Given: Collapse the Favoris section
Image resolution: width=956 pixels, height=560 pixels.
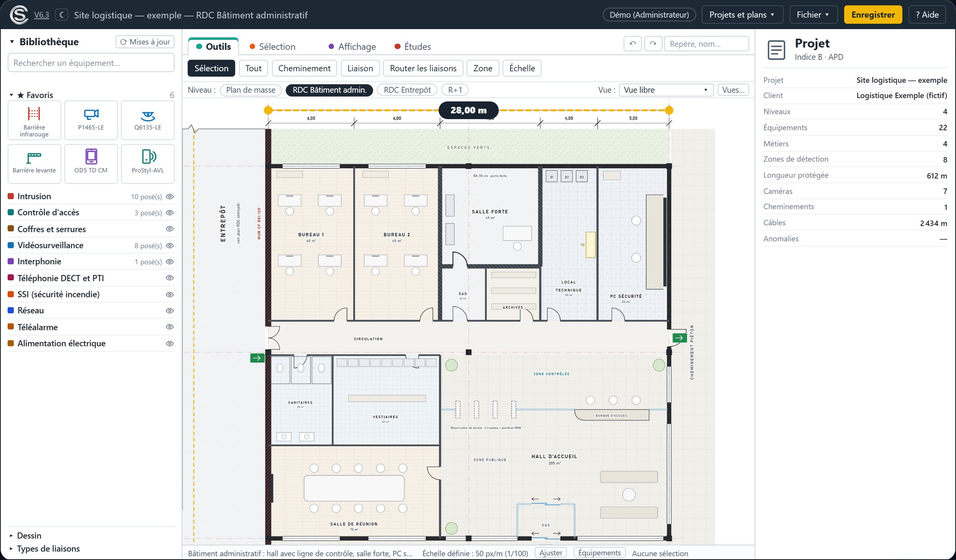Looking at the screenshot, I should [x=11, y=95].
